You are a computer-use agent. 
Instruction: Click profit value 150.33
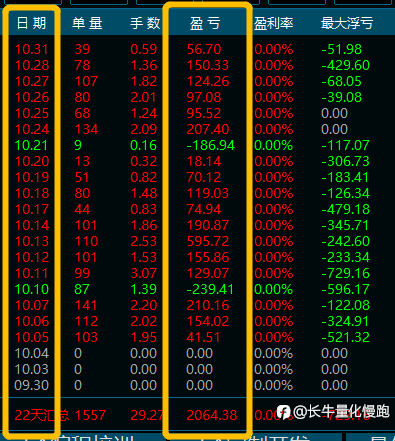(x=208, y=65)
